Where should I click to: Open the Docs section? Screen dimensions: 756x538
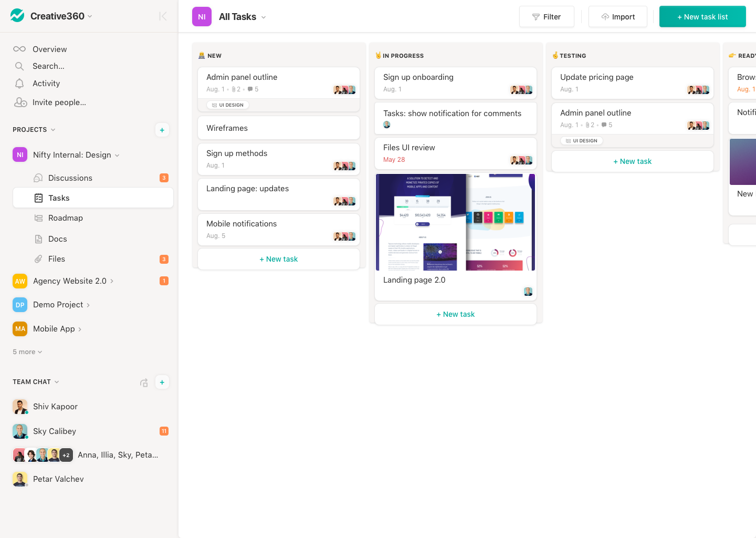click(58, 239)
